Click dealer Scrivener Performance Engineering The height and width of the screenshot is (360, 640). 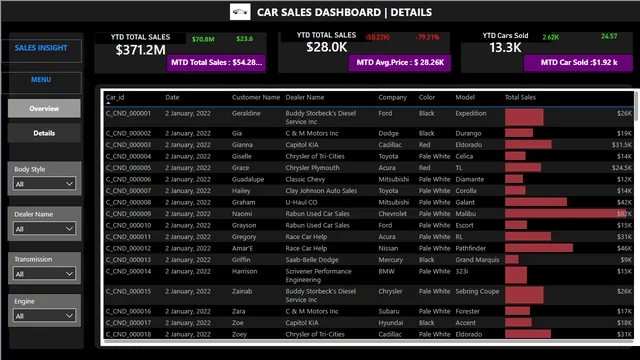click(318, 276)
